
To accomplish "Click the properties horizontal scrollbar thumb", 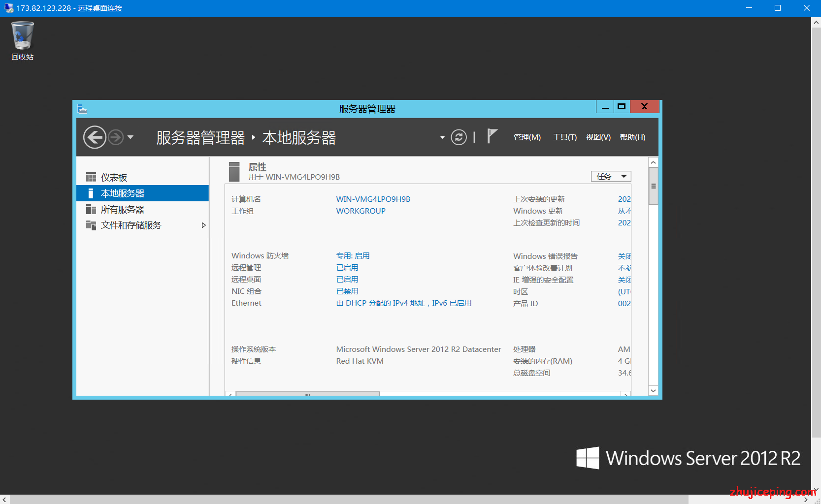I will pos(308,394).
